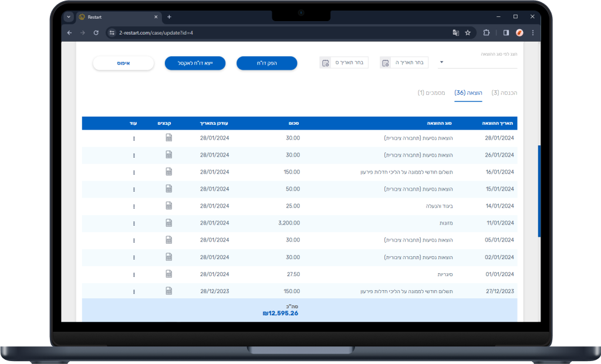Go back with the browser back arrow
601x364 pixels.
pyautogui.click(x=69, y=33)
